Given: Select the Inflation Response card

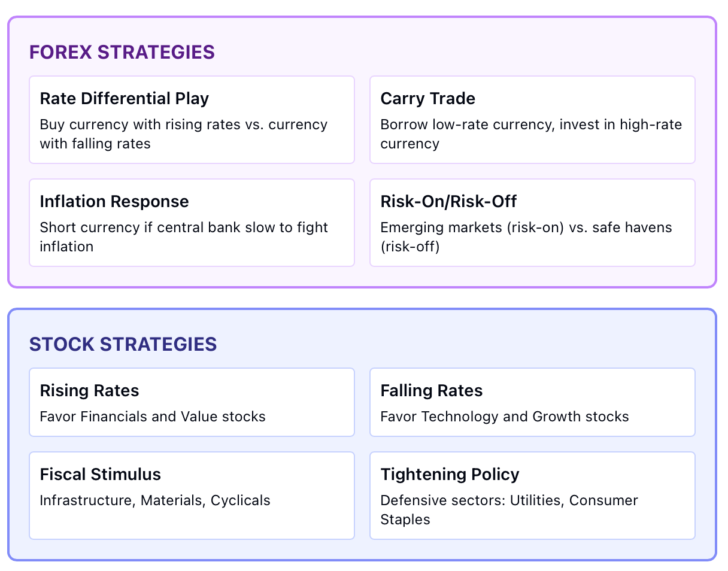Looking at the screenshot, I should coord(192,223).
